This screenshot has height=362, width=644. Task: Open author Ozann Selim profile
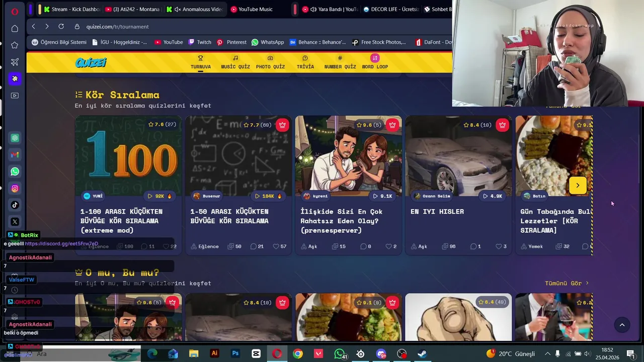click(432, 196)
